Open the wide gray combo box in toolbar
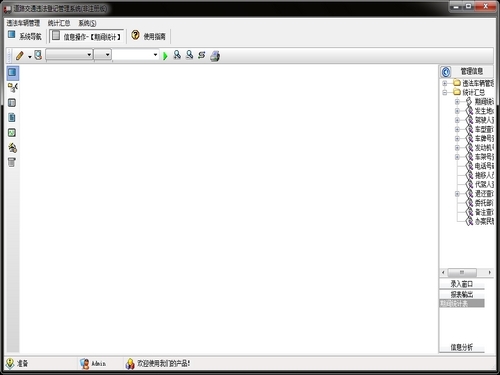 point(69,54)
